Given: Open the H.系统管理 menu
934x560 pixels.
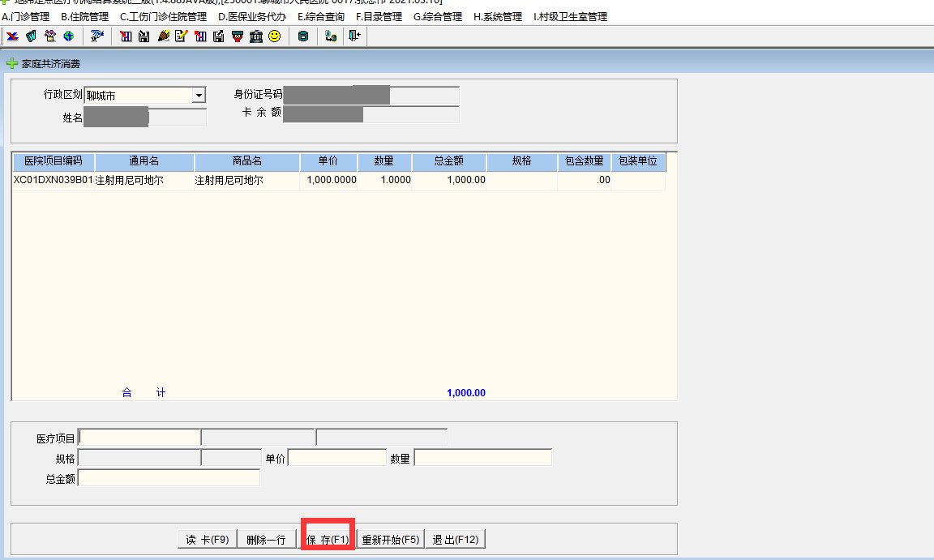Looking at the screenshot, I should click(497, 17).
